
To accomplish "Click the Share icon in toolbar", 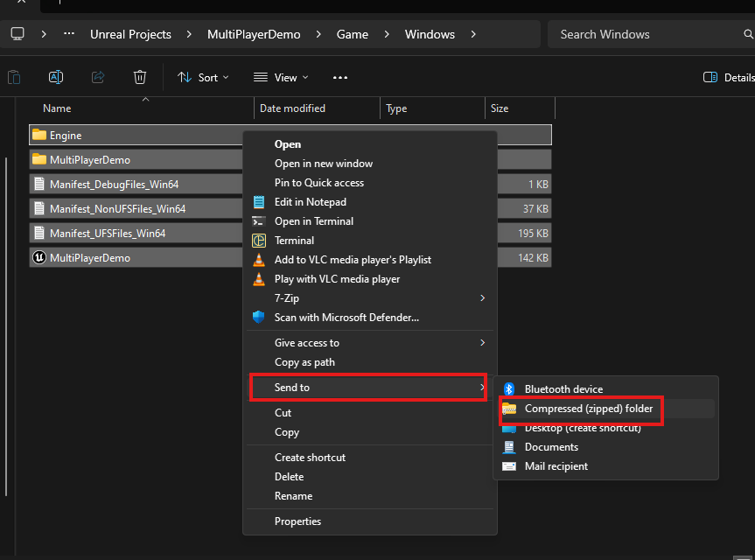I will tap(98, 77).
